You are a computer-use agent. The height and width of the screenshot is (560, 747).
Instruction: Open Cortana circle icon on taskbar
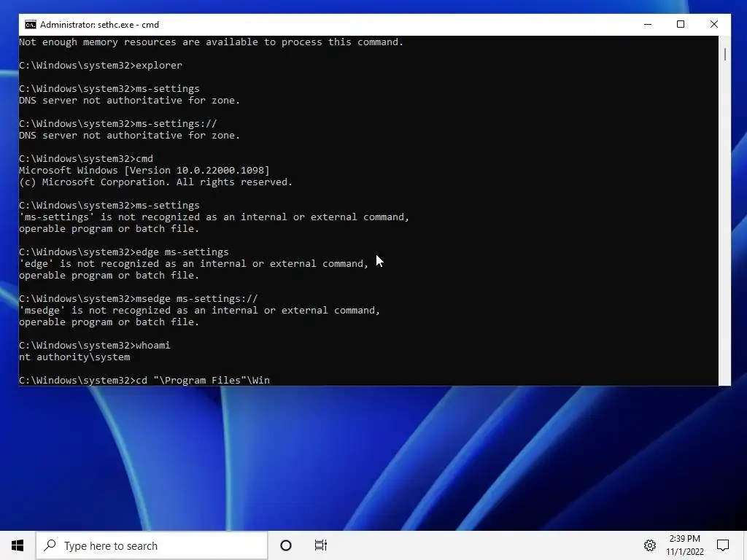pos(286,545)
